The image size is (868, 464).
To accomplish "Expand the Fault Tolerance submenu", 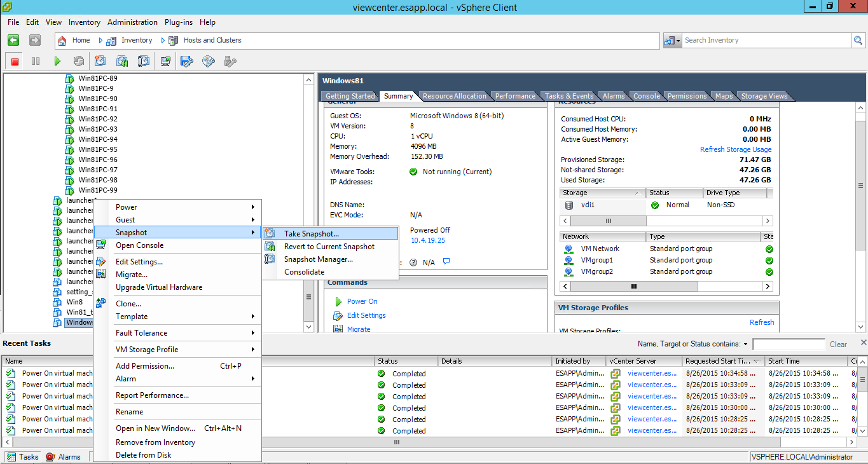I will [x=141, y=333].
